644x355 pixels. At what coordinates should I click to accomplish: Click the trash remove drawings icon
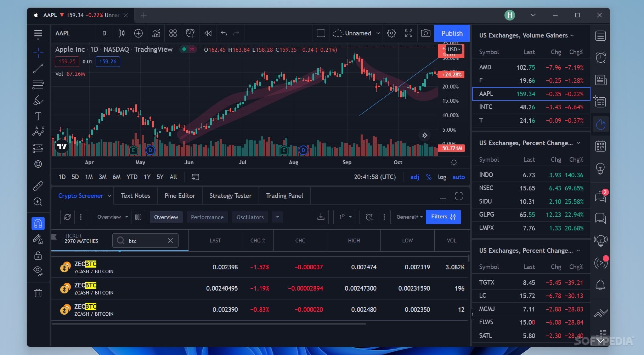[x=38, y=293]
